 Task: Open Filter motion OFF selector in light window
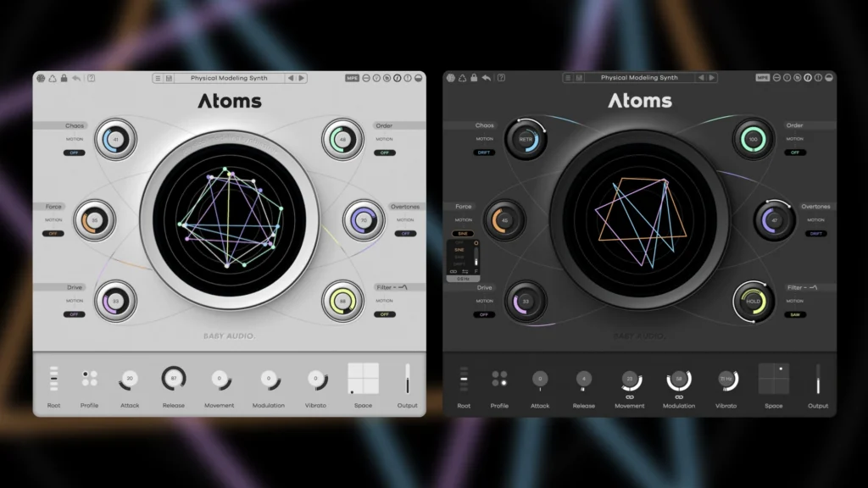[x=385, y=314]
